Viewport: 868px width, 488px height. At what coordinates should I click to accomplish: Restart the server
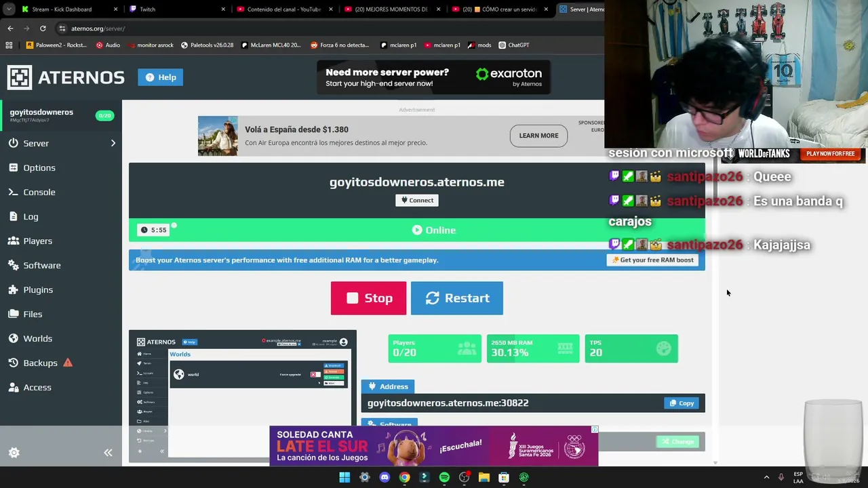tap(457, 298)
